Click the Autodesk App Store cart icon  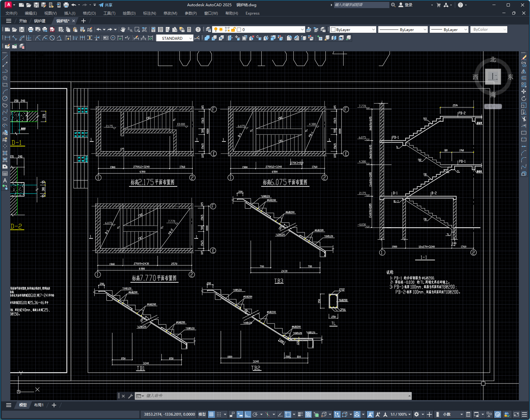(x=438, y=5)
